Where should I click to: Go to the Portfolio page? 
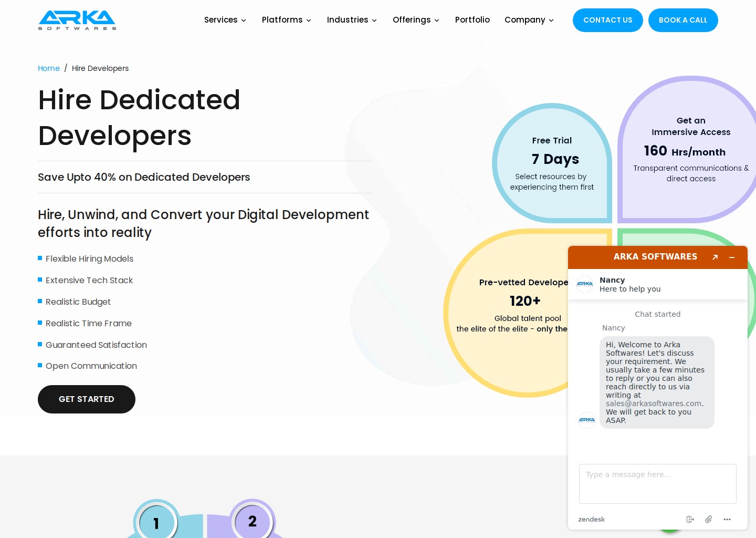[472, 20]
